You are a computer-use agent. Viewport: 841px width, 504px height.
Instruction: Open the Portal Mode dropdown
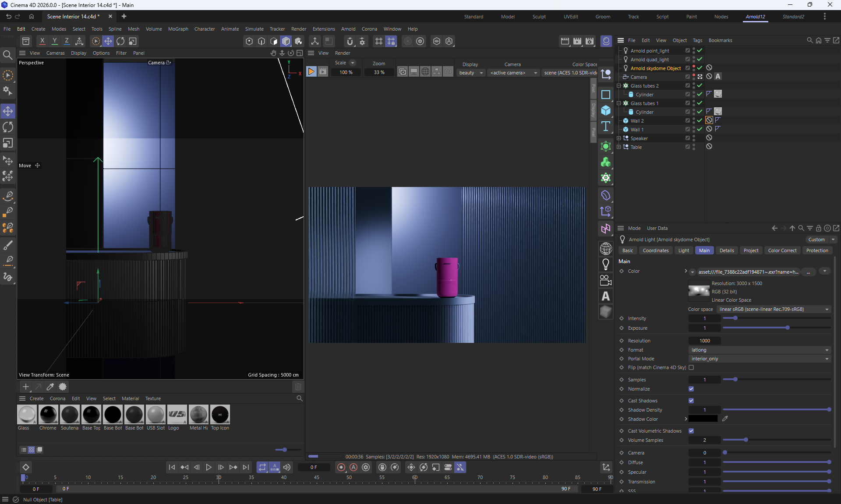[x=760, y=359]
